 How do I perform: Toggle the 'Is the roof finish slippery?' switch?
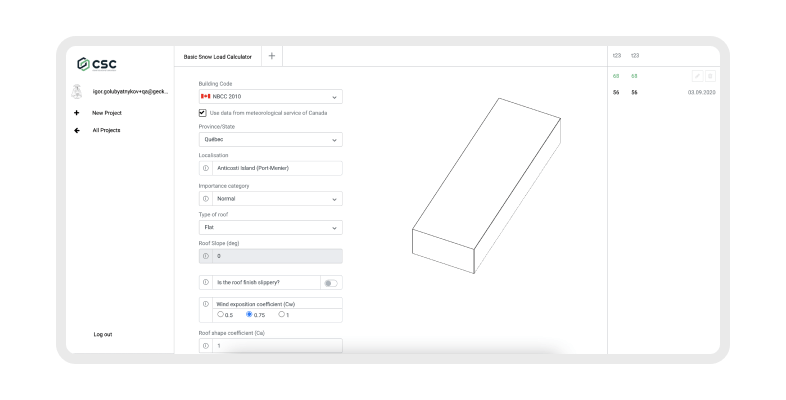tap(330, 283)
